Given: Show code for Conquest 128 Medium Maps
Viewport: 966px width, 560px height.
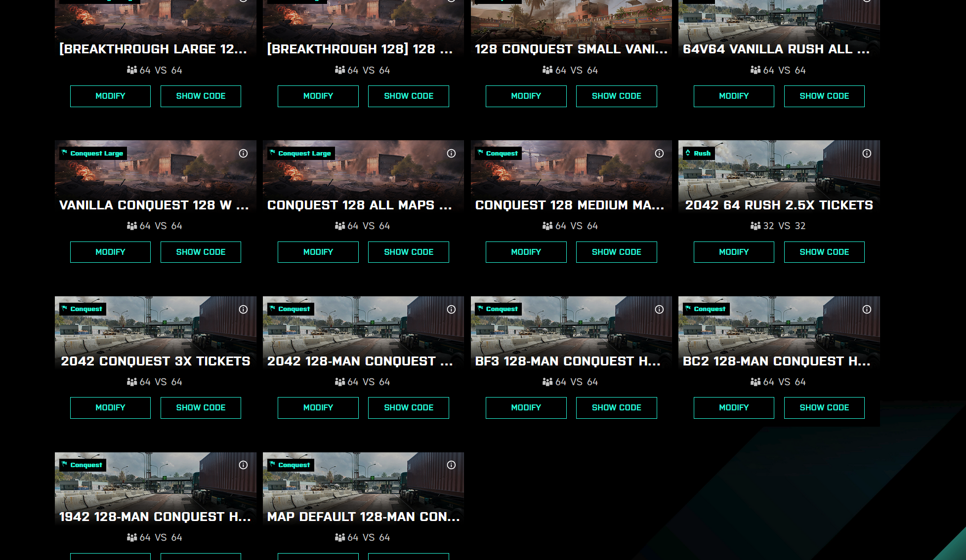Looking at the screenshot, I should pyautogui.click(x=617, y=252).
